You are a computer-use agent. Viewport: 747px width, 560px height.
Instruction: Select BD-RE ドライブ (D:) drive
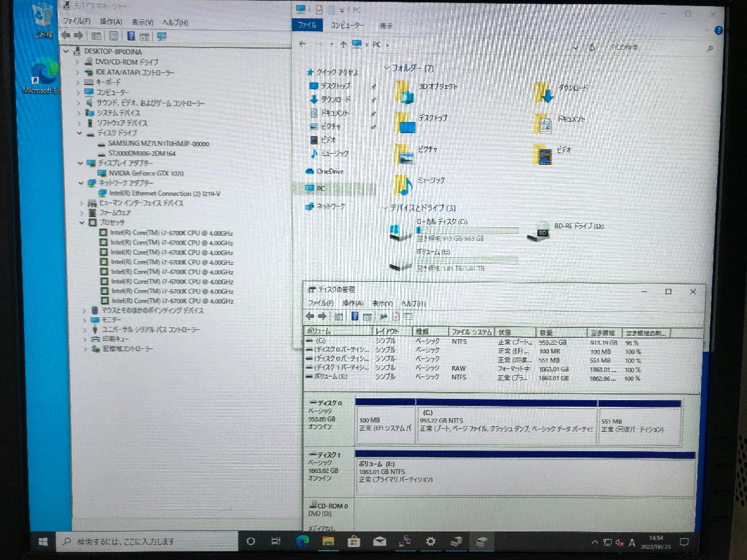tap(566, 230)
